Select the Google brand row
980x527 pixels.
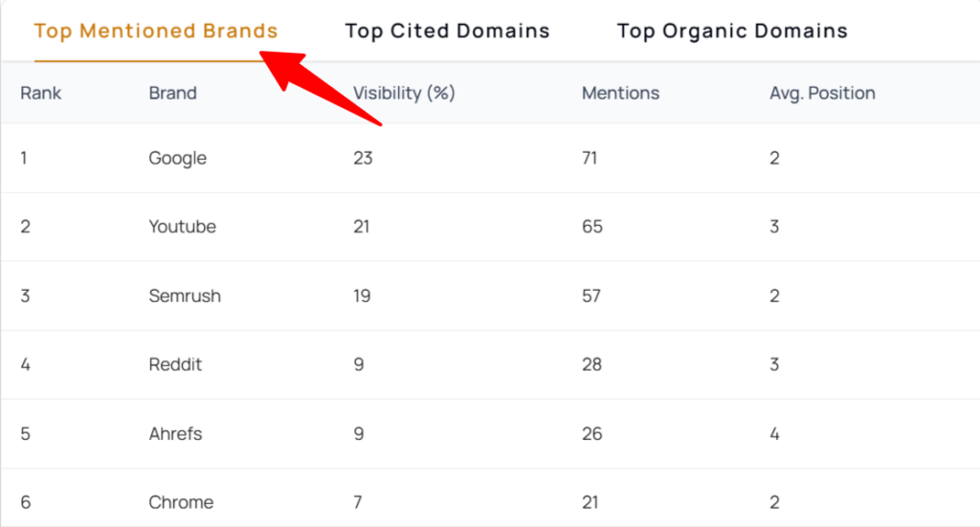pos(490,158)
